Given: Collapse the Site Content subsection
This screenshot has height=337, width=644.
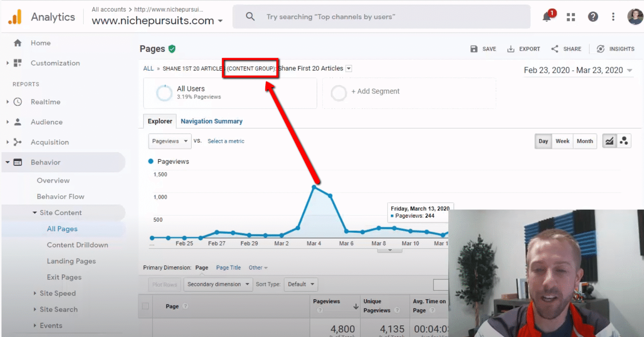Looking at the screenshot, I should 35,213.
